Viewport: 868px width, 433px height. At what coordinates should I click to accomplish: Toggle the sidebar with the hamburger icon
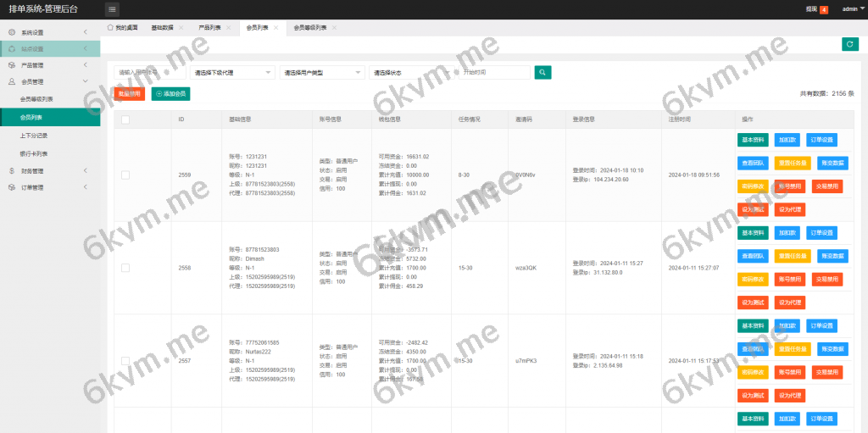pos(113,9)
